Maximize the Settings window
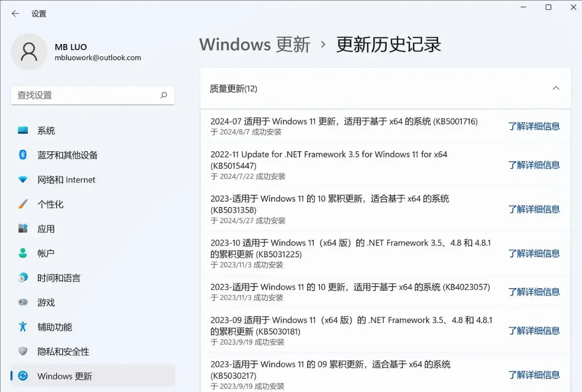This screenshot has height=392, width=582. coord(548,7)
